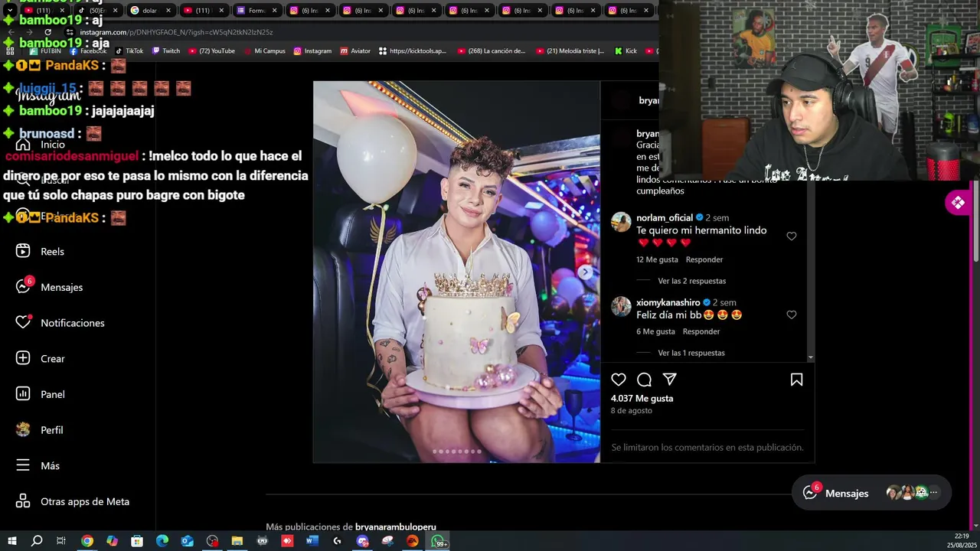The width and height of the screenshot is (980, 551).
Task: Open Task View on the taskbar
Action: pos(61,541)
